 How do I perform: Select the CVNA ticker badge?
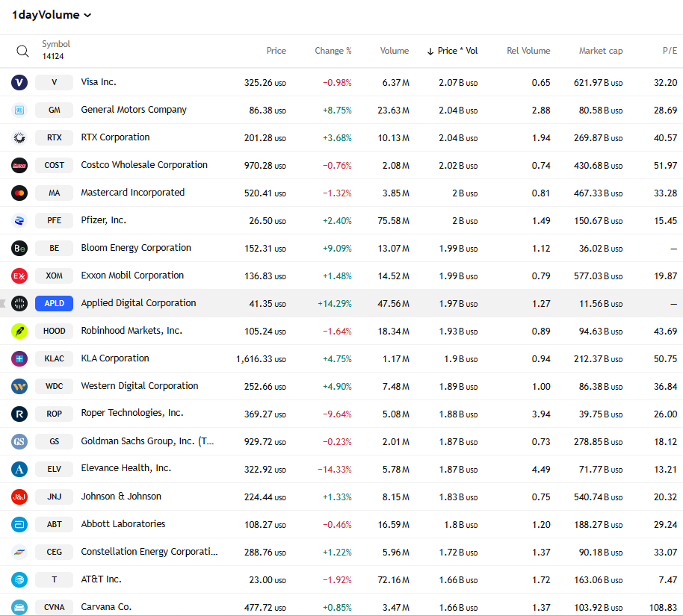pyautogui.click(x=54, y=608)
